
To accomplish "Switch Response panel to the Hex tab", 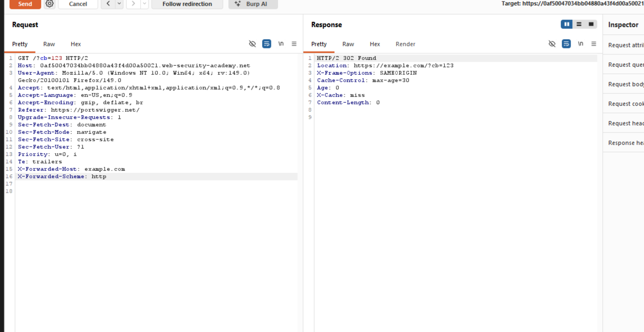I will click(x=375, y=44).
